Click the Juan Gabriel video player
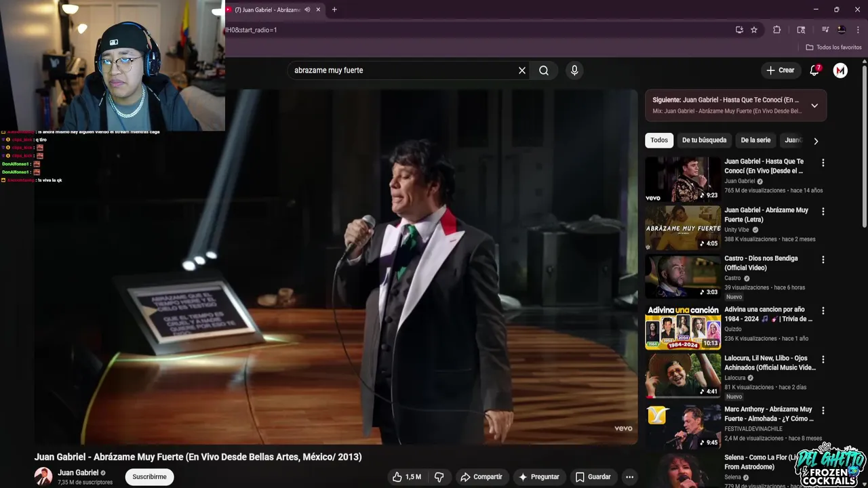 tap(336, 266)
